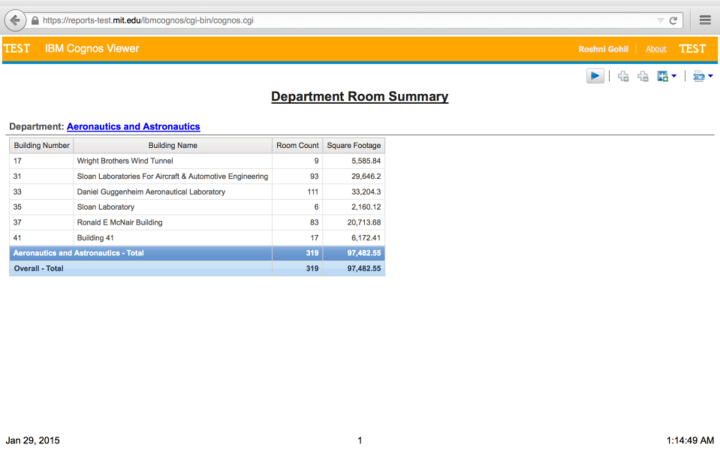The height and width of the screenshot is (450, 720).
Task: Select the Ronald E McNair Building cell
Action: tap(119, 222)
